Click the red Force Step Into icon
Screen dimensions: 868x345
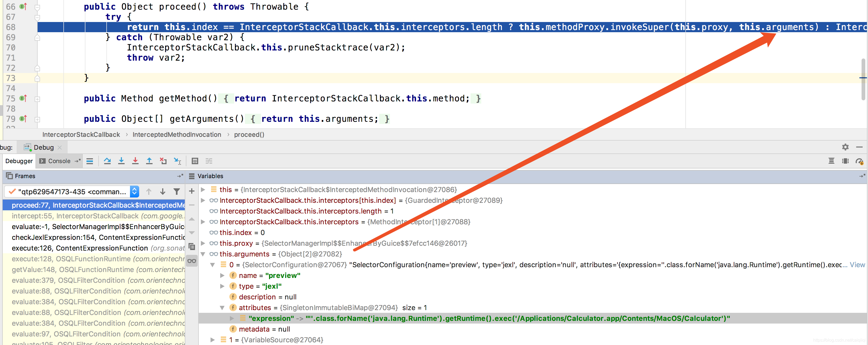click(x=135, y=161)
